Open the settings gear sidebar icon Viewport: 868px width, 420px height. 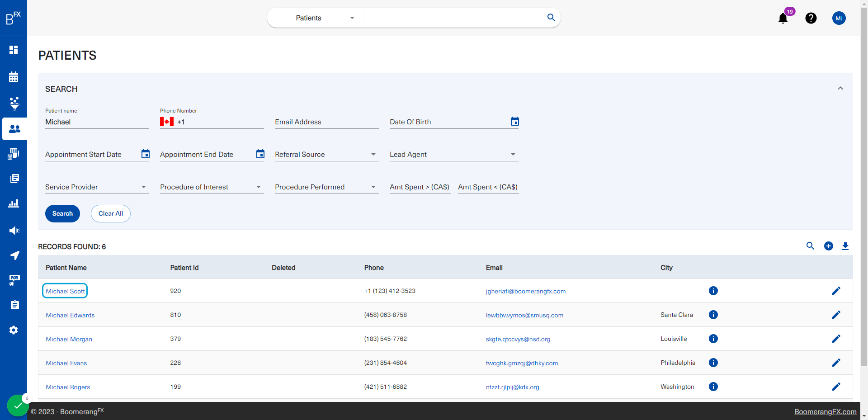14,330
